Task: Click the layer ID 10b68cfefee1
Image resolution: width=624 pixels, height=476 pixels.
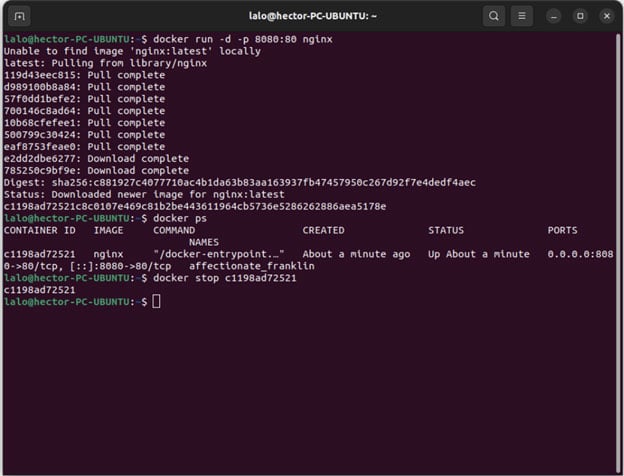Action: click(39, 123)
